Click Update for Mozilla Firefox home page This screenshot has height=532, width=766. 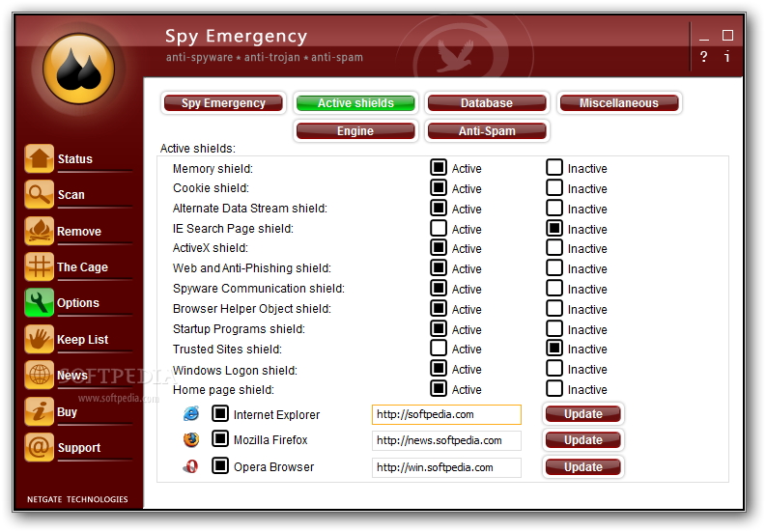coord(582,440)
